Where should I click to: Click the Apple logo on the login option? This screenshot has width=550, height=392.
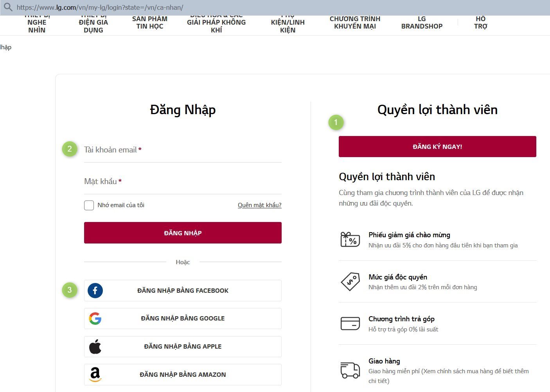pos(95,346)
